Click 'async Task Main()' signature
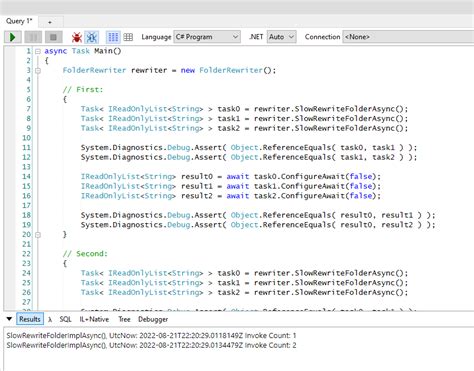 (83, 51)
